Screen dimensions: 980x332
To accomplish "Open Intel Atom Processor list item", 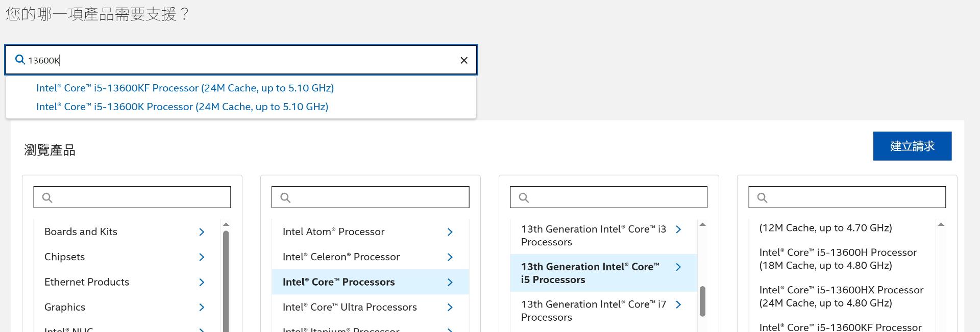I will click(x=333, y=232).
